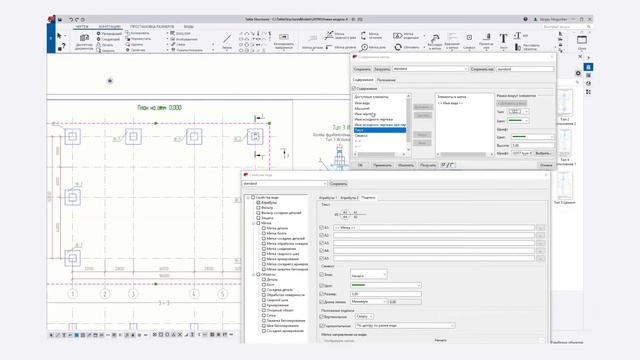Image resolution: width=640 pixels, height=360 pixels.
Task: Open the Окно ribbon button
Action: coord(582,42)
